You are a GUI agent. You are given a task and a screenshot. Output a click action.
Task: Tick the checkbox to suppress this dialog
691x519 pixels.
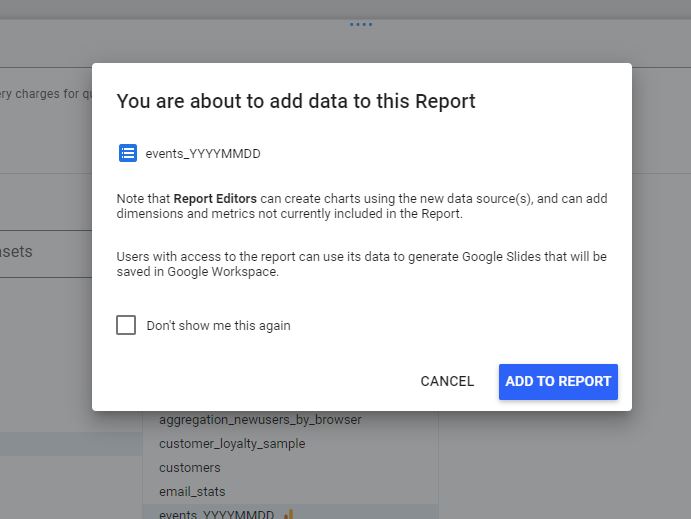pyautogui.click(x=126, y=325)
